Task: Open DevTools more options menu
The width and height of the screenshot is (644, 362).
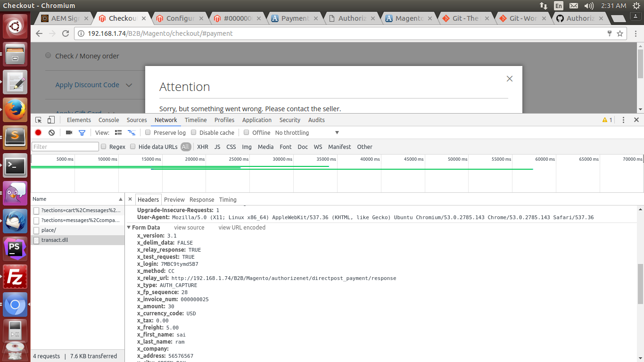Action: pos(623,120)
